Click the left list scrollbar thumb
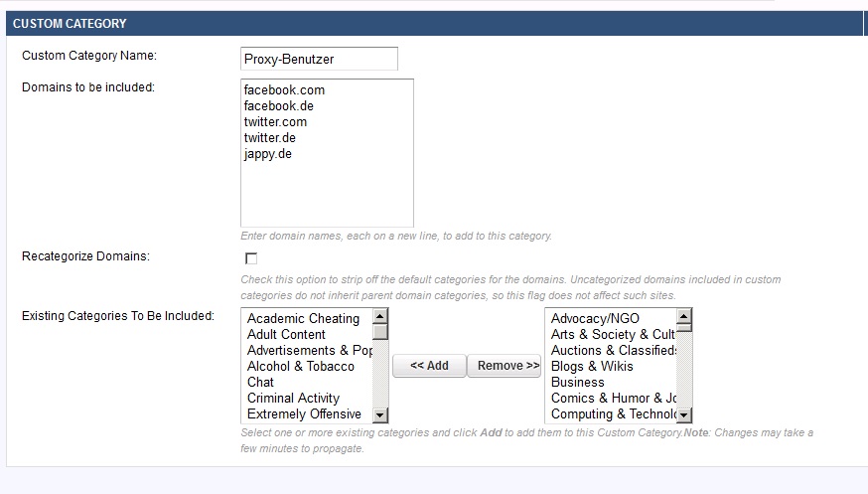Viewport: 868px width, 494px height. pos(380,333)
